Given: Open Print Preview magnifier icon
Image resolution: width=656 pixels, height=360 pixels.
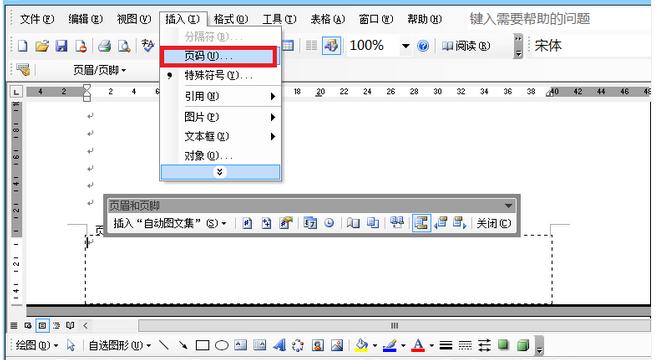Looking at the screenshot, I should tap(124, 46).
